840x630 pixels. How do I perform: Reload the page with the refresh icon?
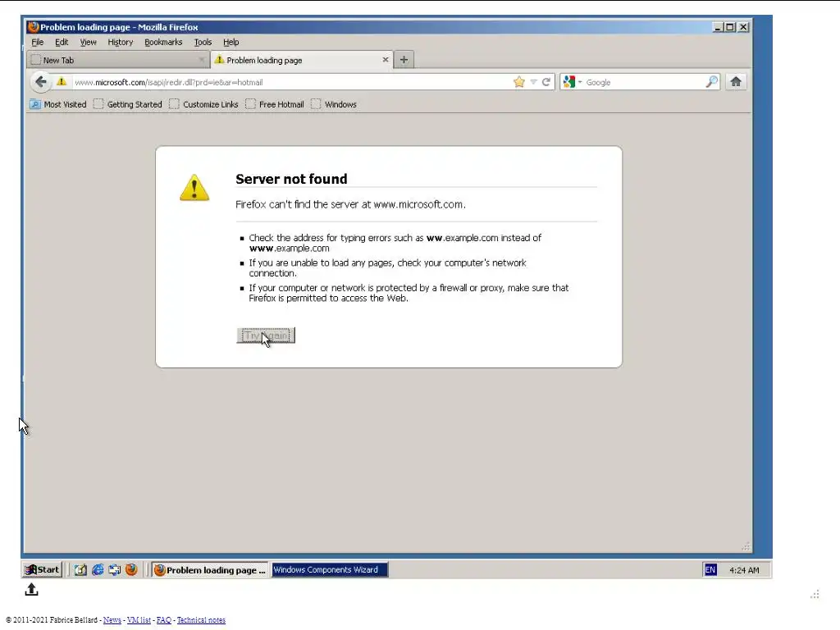(x=546, y=82)
